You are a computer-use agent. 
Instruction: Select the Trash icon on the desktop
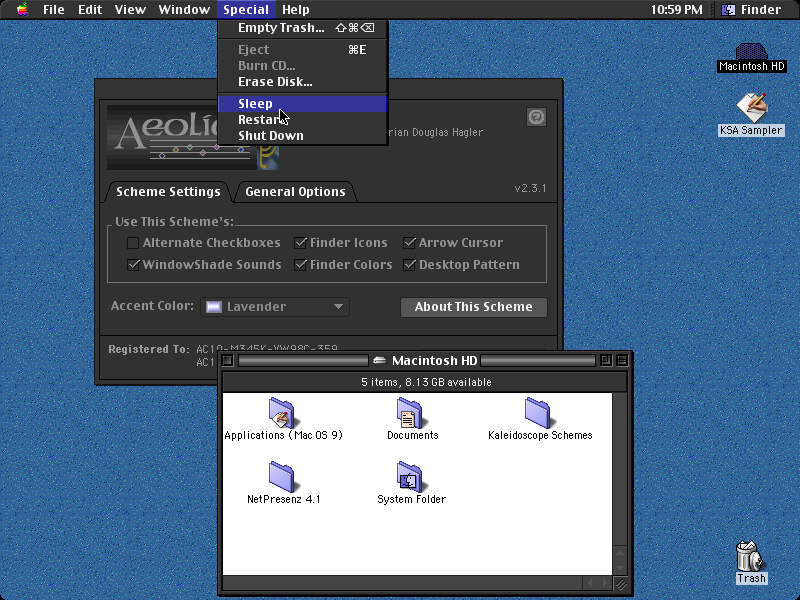tap(751, 556)
